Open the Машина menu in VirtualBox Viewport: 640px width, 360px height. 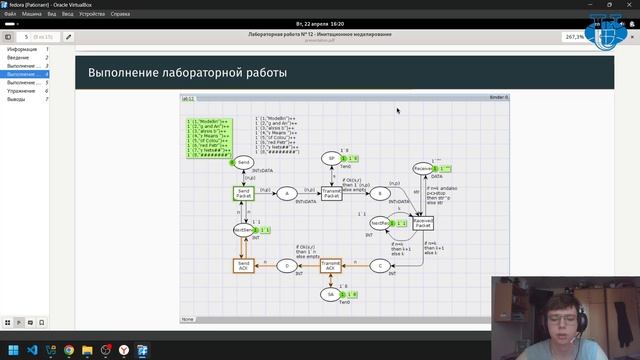31,14
